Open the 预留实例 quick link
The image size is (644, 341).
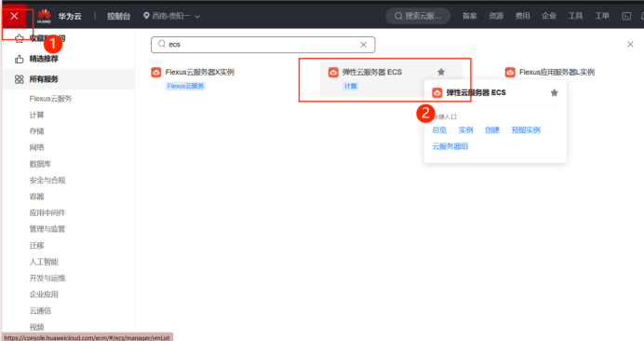coord(526,130)
